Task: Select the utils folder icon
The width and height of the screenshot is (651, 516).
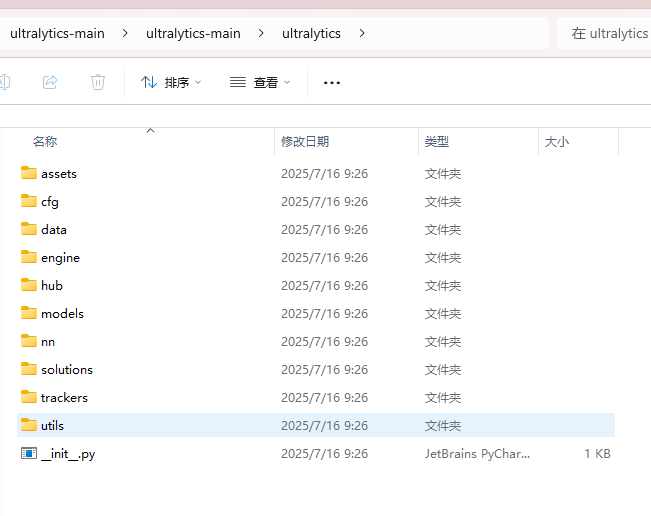Action: (29, 425)
